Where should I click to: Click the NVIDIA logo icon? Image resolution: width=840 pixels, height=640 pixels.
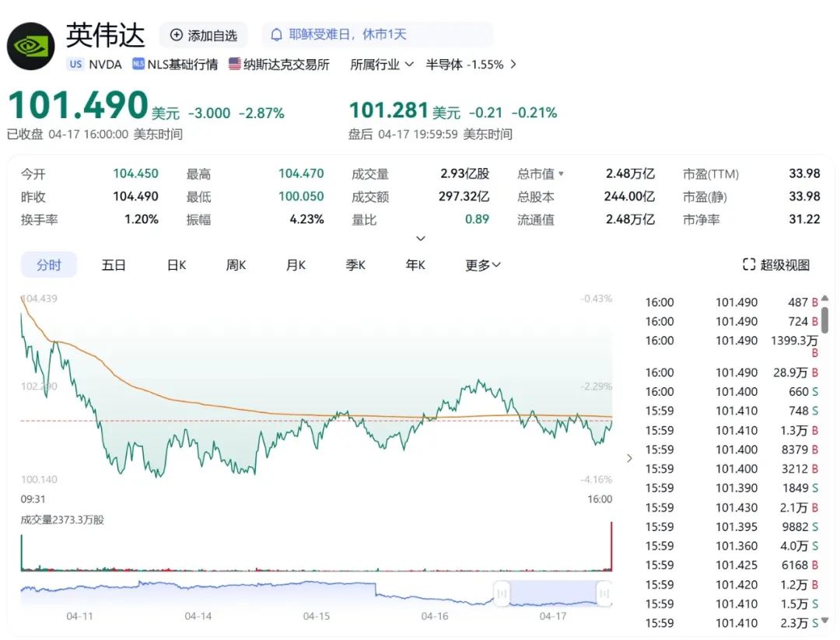(31, 45)
